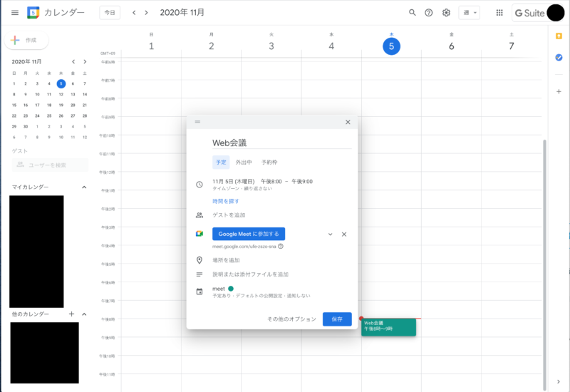Open Google Keep side panel icon
Image resolution: width=570 pixels, height=392 pixels.
559,36
